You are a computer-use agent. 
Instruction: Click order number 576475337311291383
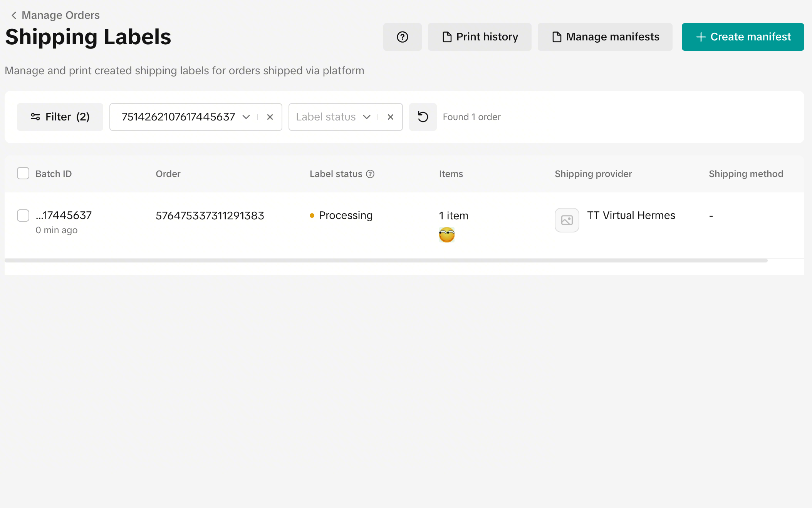[x=210, y=216]
